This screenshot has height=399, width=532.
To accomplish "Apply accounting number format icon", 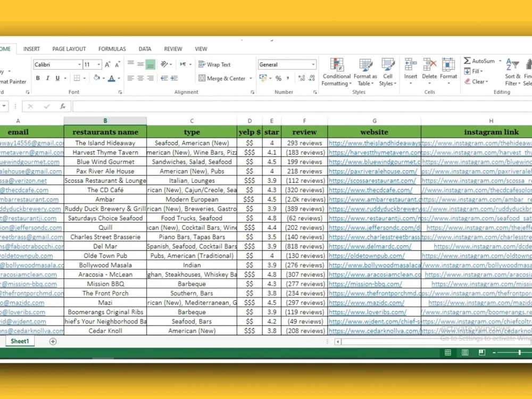I will point(263,78).
